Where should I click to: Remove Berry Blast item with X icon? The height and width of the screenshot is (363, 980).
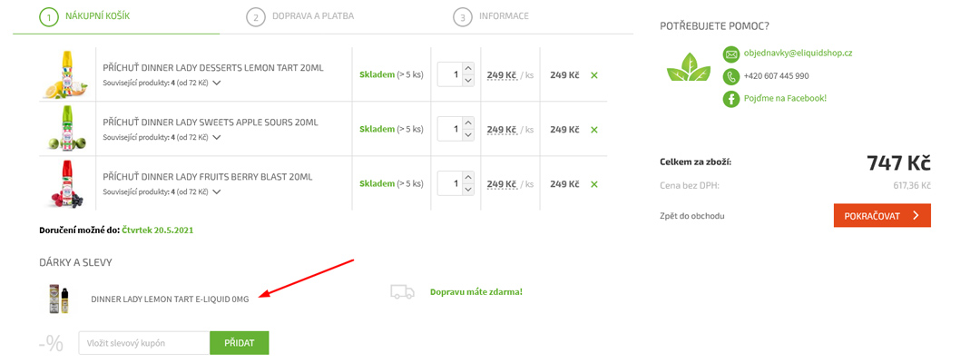click(x=594, y=184)
